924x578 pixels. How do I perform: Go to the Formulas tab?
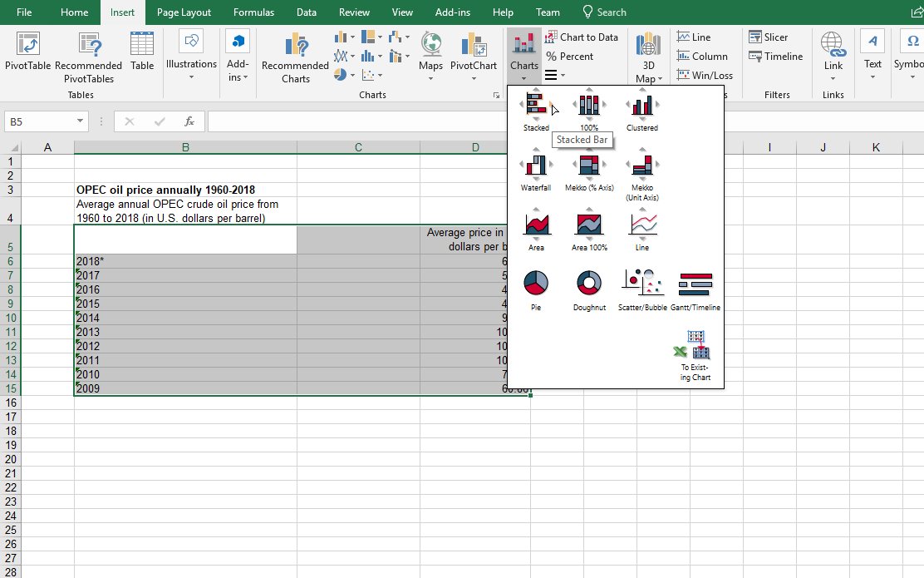pos(254,12)
